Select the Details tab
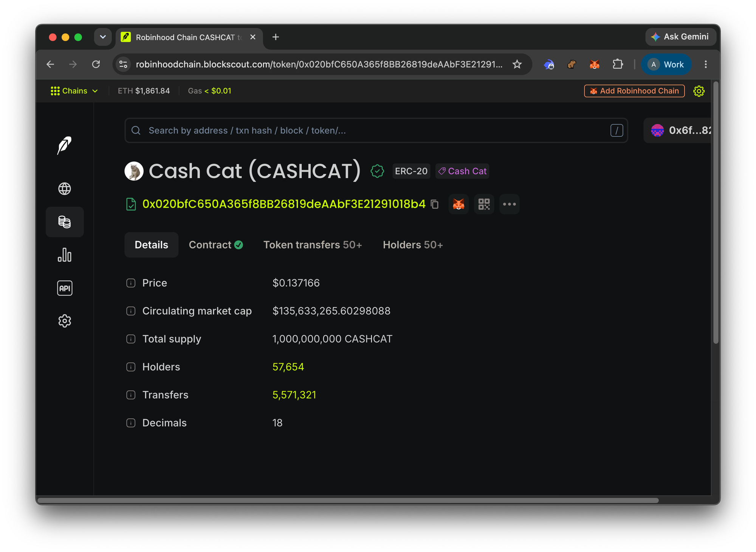This screenshot has width=756, height=552. pos(151,245)
